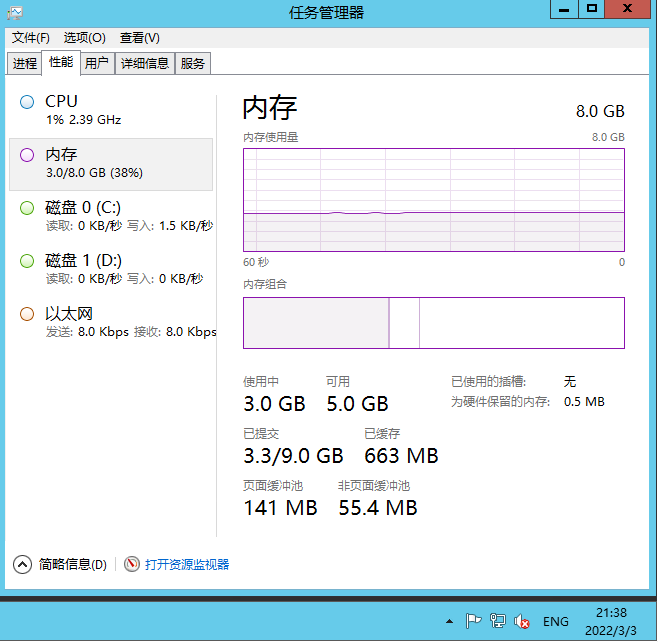This screenshot has height=642, width=658.
Task: Click the orange 以太网 circle icon
Action: point(27,314)
